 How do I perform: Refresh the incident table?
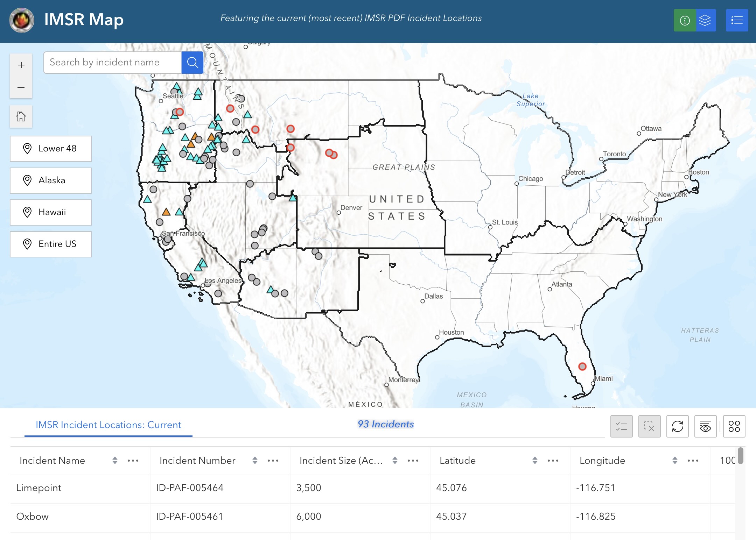coord(677,426)
